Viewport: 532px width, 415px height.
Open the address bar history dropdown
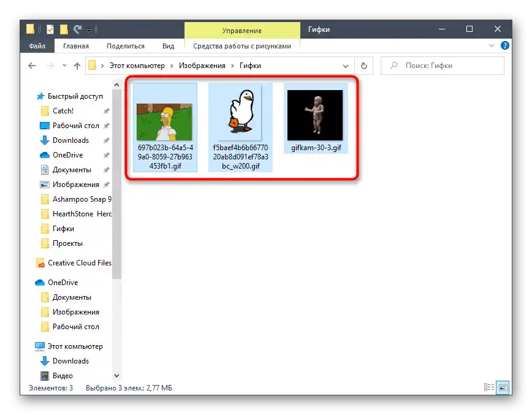tap(346, 66)
